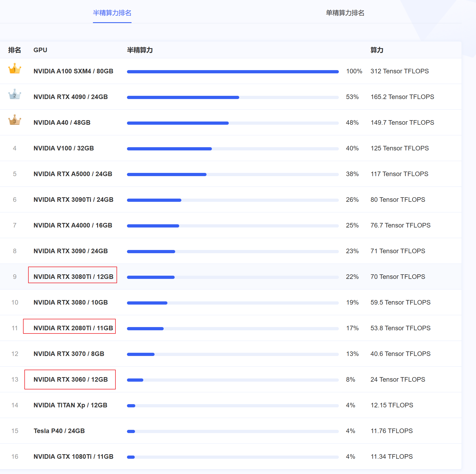Click the 11.76 TFLOPS value
476x474 pixels.
coord(392,431)
